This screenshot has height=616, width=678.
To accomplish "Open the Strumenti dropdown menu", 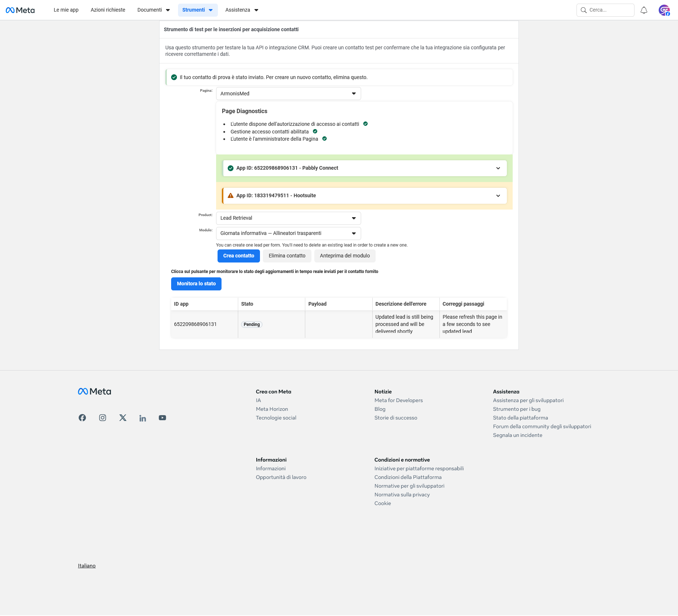I will tap(198, 10).
